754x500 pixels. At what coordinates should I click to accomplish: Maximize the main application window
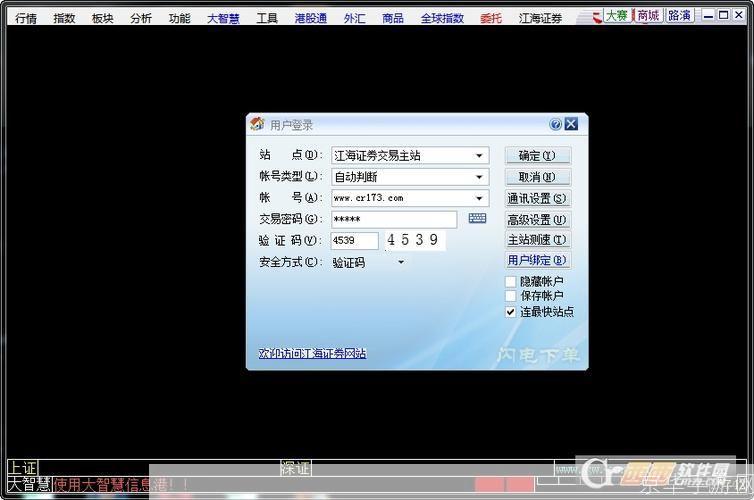(723, 16)
